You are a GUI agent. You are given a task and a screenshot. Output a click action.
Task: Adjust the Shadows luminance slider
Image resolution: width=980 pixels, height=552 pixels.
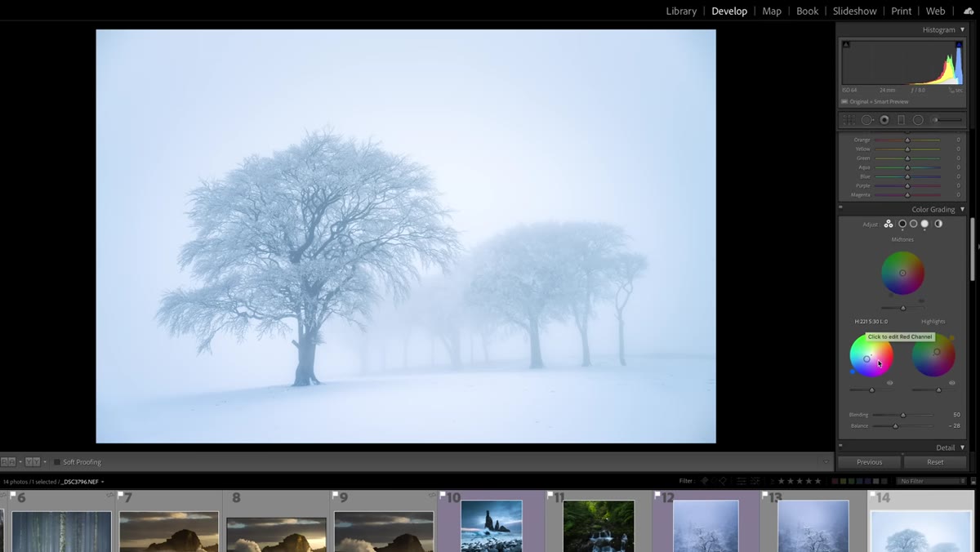tap(871, 390)
